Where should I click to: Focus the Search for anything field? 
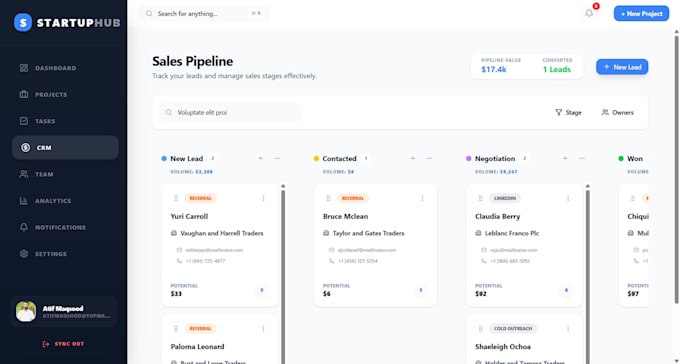pyautogui.click(x=204, y=13)
